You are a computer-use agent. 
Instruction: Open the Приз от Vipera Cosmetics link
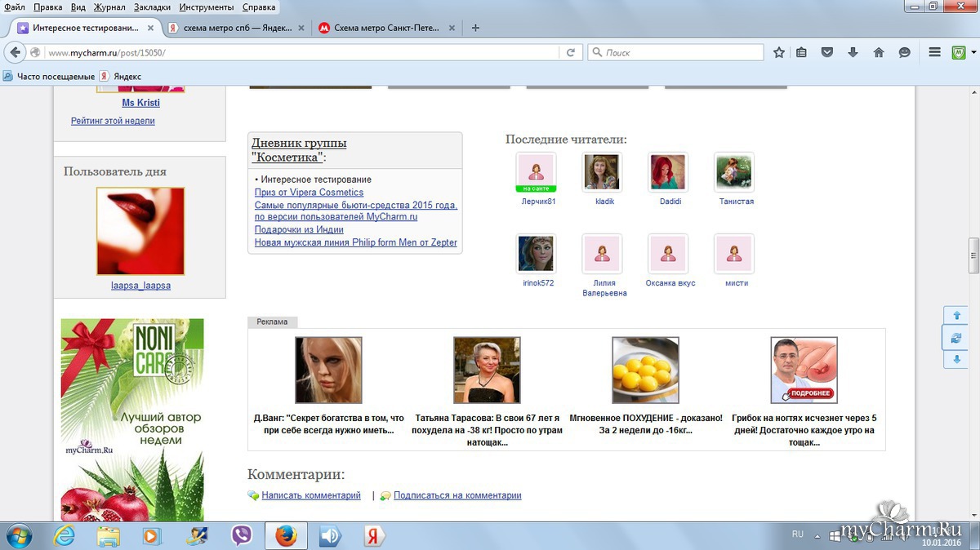[309, 193]
